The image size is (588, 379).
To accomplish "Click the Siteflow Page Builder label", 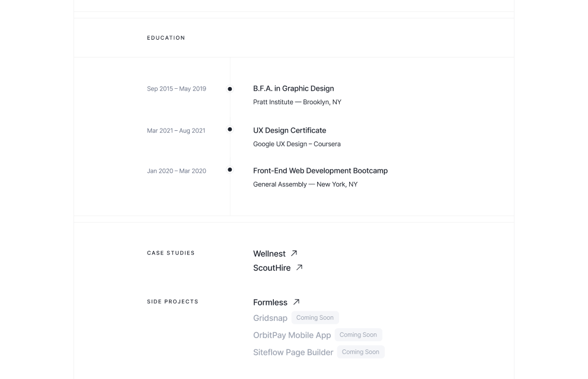I will coord(293,352).
